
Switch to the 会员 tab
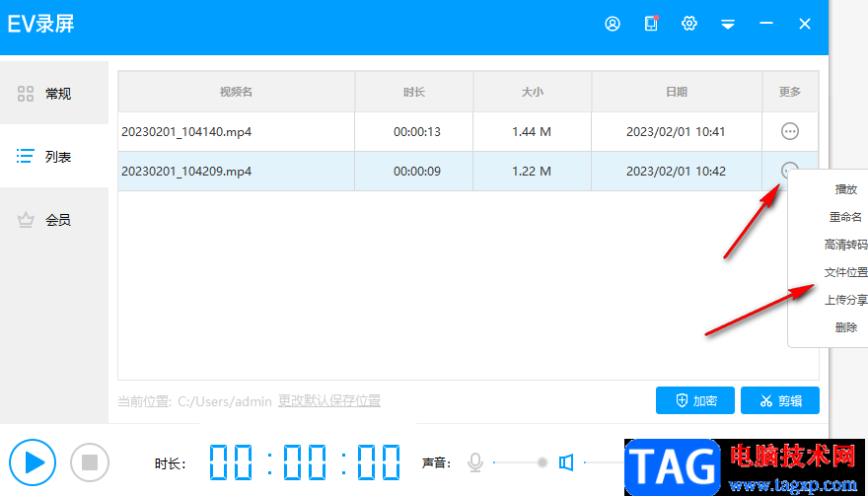point(54,220)
